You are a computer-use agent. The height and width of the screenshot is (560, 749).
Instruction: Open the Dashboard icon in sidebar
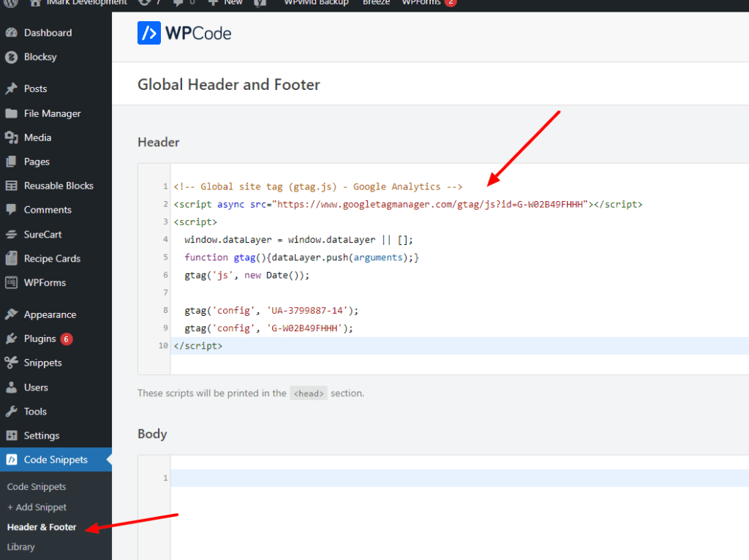pyautogui.click(x=12, y=32)
